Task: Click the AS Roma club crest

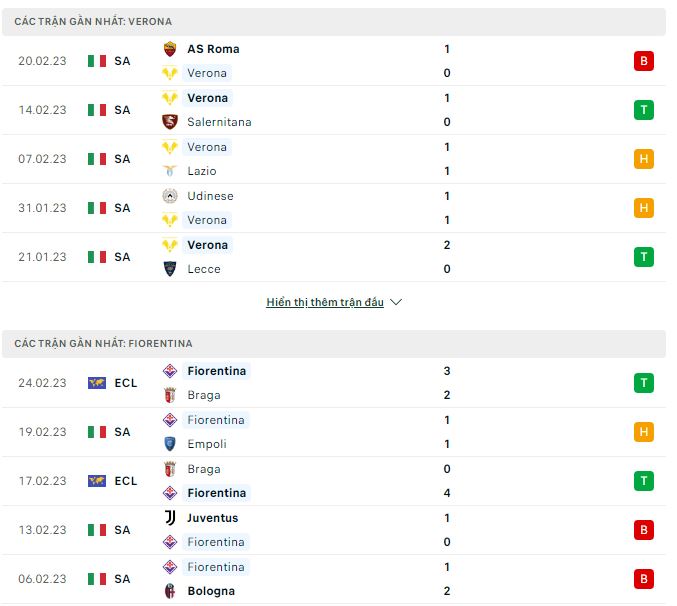Action: pyautogui.click(x=170, y=49)
